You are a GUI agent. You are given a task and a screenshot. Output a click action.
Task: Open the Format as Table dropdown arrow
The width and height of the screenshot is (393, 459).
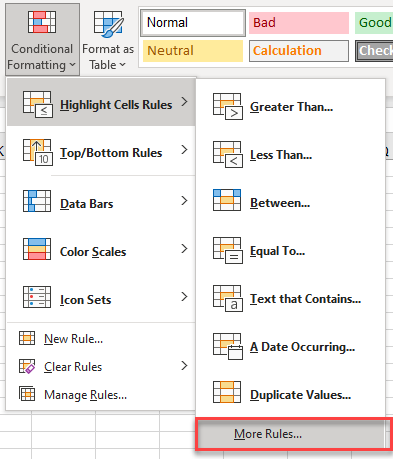[x=122, y=65]
